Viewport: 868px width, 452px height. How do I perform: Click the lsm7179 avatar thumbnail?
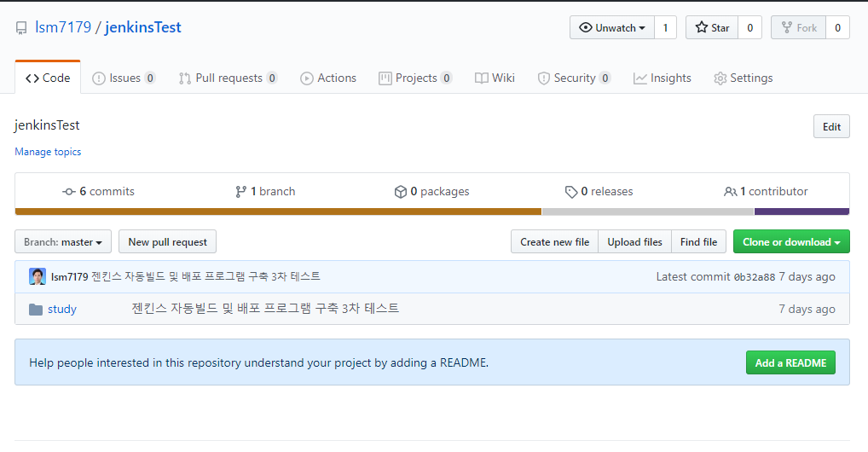coord(38,276)
